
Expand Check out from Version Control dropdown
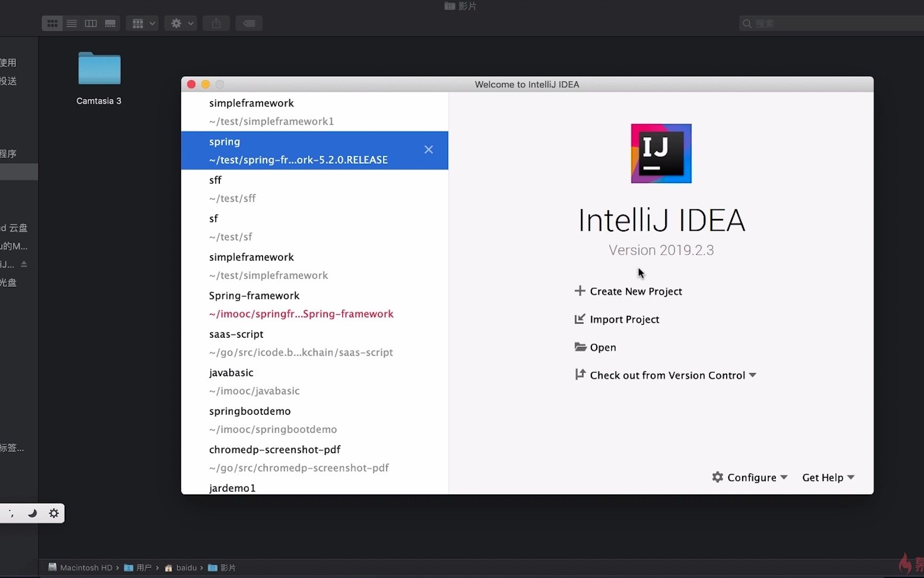point(753,375)
